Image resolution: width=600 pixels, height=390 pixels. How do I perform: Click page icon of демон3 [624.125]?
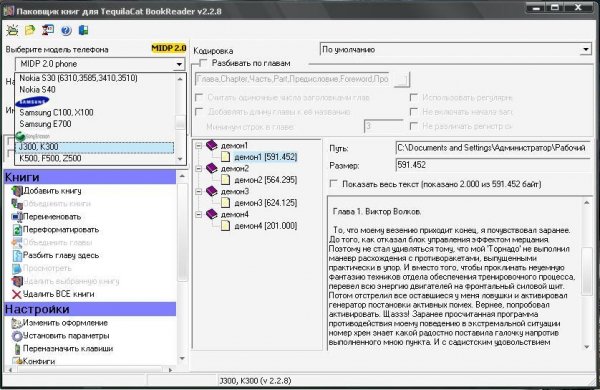(x=225, y=202)
